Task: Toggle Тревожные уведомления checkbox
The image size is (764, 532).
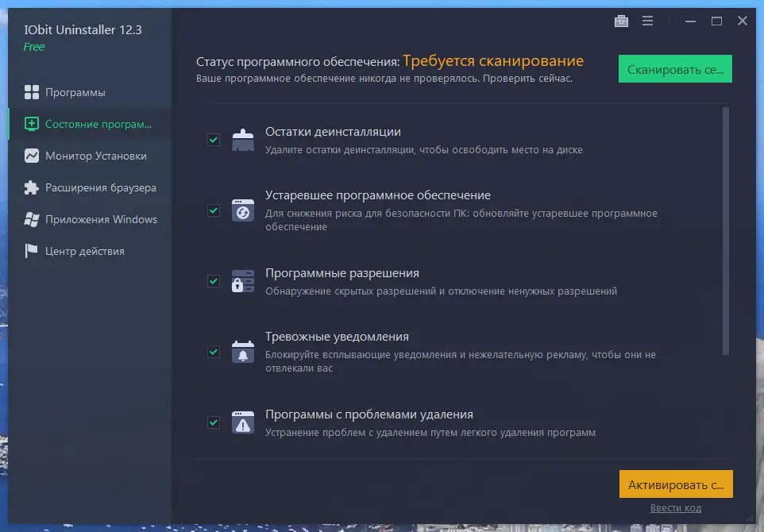Action: 213,351
